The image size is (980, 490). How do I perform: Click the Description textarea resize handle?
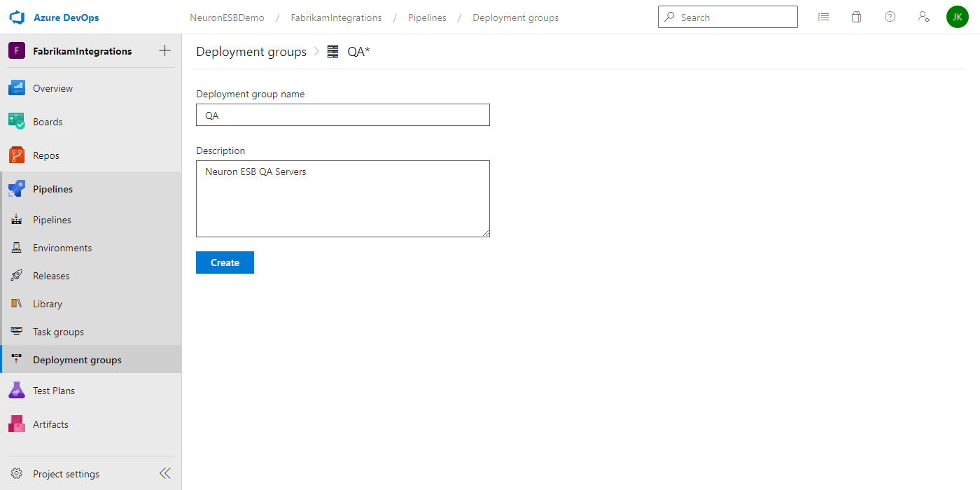(484, 232)
